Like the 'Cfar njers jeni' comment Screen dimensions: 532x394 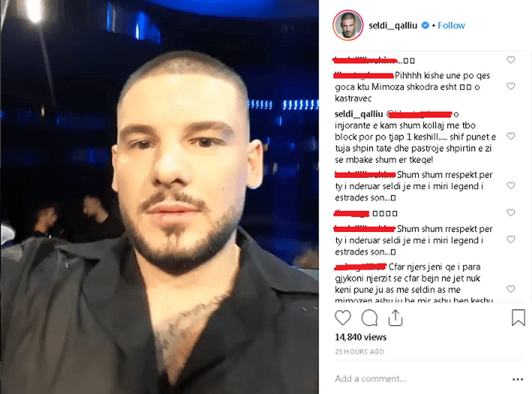(x=511, y=289)
